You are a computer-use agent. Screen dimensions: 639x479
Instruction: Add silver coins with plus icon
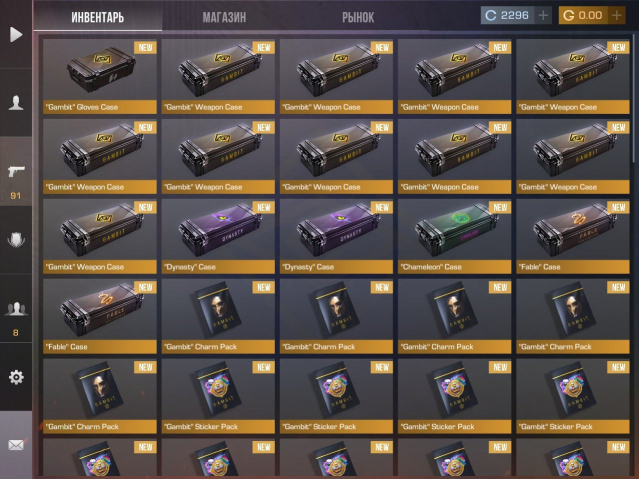coord(543,15)
